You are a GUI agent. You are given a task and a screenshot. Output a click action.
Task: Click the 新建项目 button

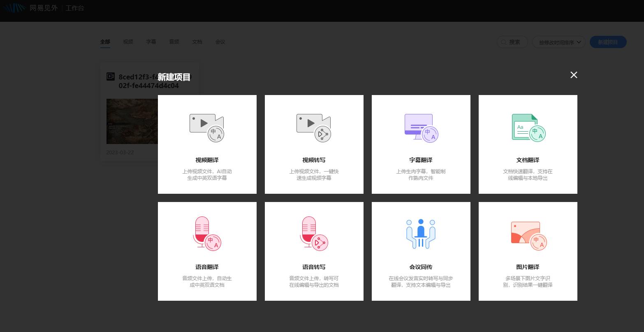608,42
